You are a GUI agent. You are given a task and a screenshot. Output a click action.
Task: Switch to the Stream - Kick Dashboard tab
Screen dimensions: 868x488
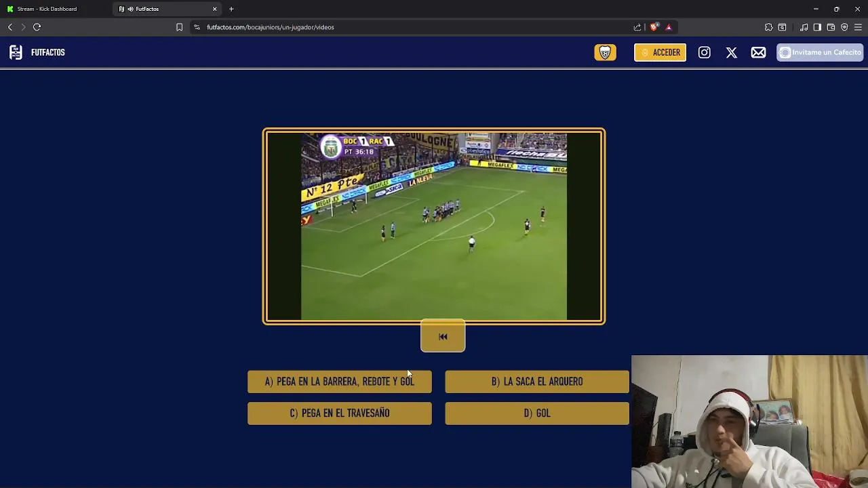click(x=54, y=9)
